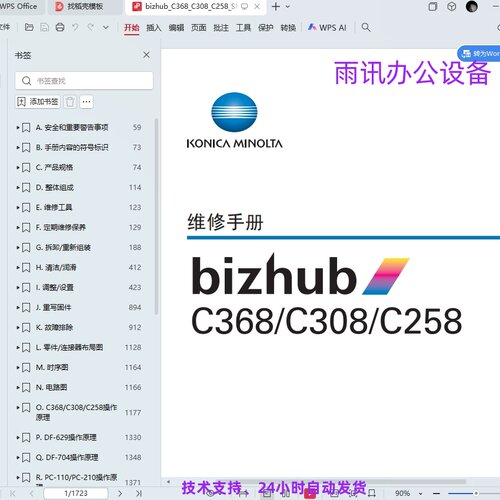Expand the quick access toolbar dropdown
The width and height of the screenshot is (500, 500).
click(x=106, y=27)
